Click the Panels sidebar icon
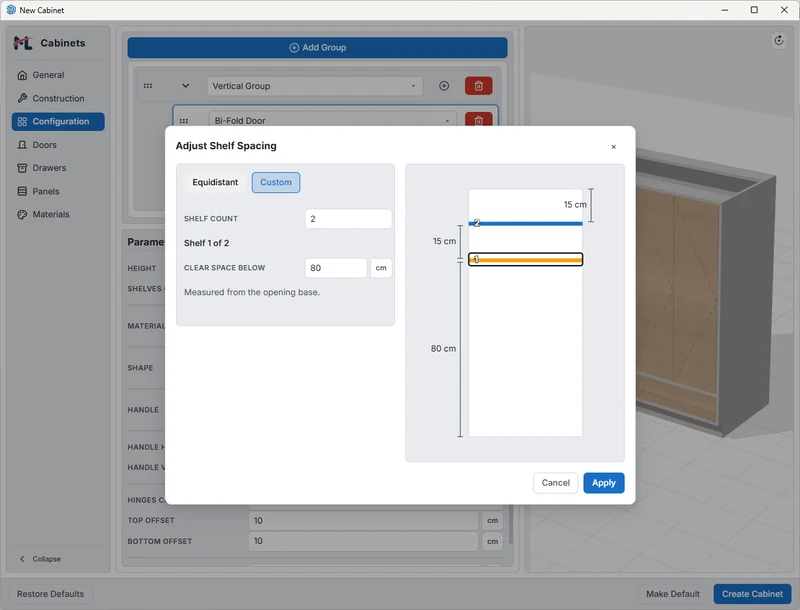 click(22, 191)
